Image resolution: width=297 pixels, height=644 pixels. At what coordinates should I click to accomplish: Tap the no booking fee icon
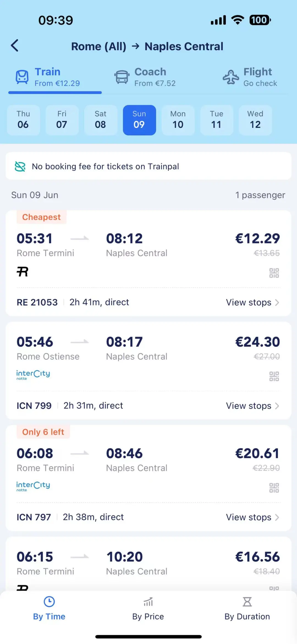tap(20, 166)
